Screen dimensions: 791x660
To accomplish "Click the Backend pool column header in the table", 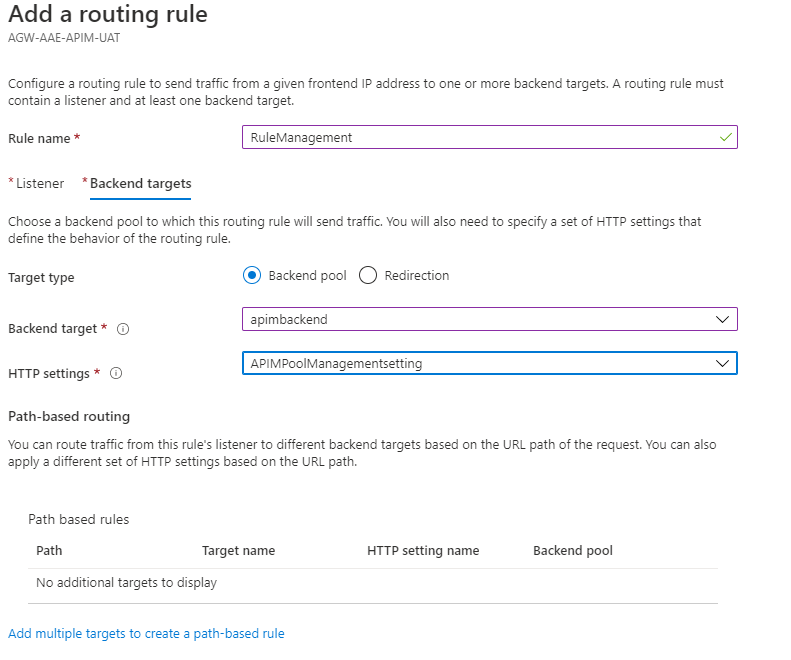I will 573,550.
